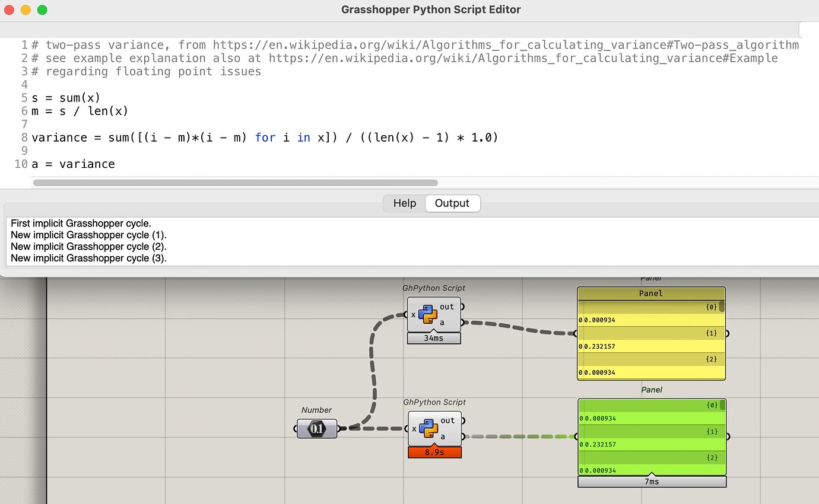Click the Python logo on the lower GhPython component
The height and width of the screenshot is (504, 819).
tap(428, 428)
